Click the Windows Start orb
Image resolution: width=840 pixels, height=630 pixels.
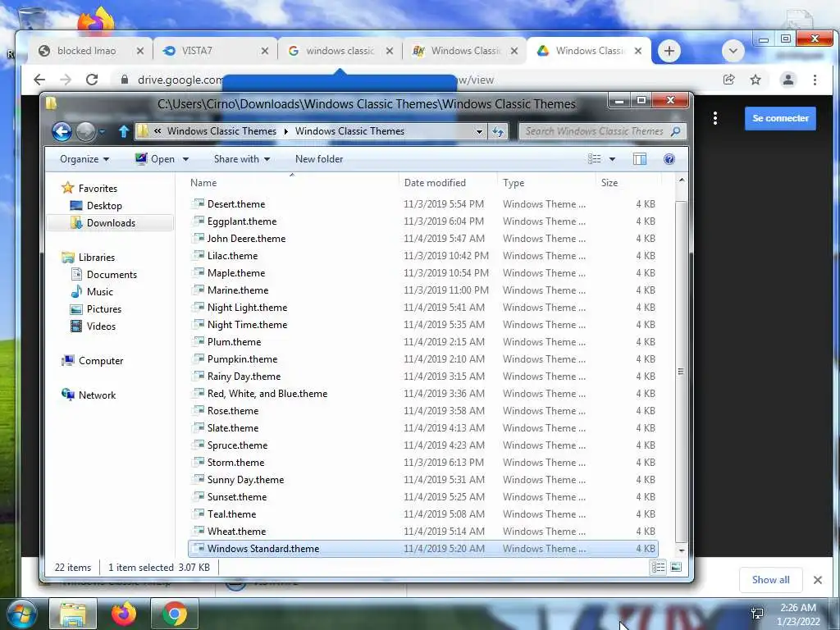(21, 614)
